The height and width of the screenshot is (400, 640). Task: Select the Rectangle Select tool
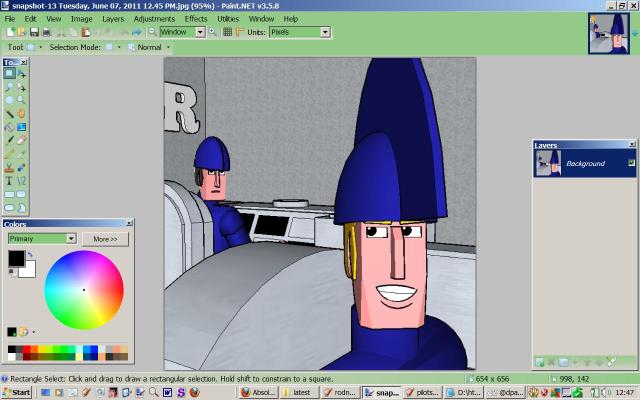coord(9,74)
